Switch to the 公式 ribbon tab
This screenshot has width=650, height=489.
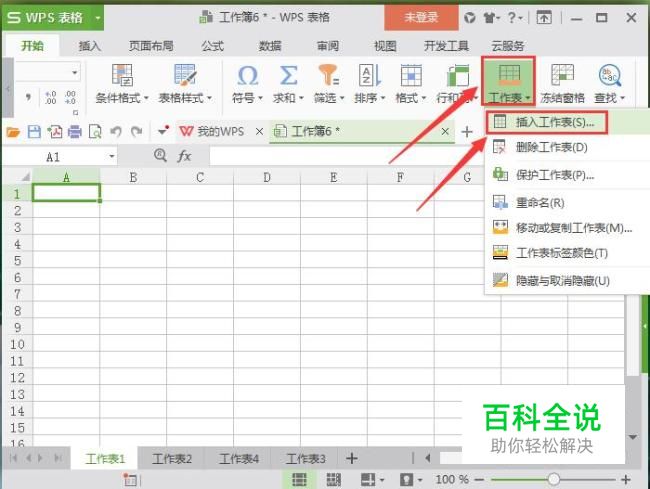212,46
